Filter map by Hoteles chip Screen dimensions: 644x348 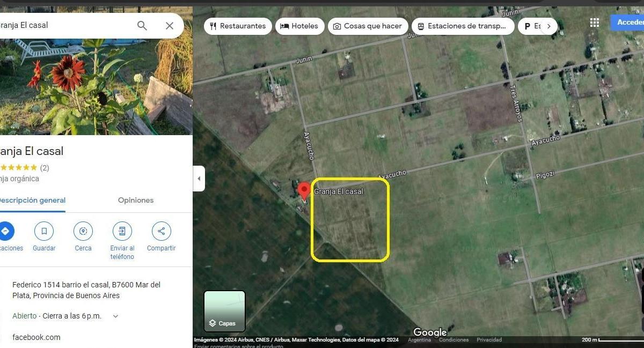[x=299, y=26]
